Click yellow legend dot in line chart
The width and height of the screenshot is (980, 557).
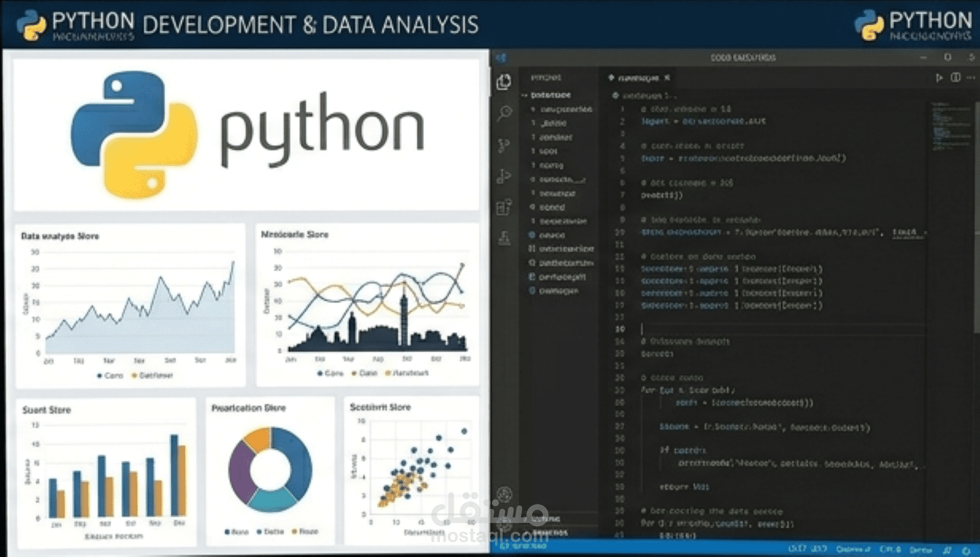pyautogui.click(x=134, y=376)
